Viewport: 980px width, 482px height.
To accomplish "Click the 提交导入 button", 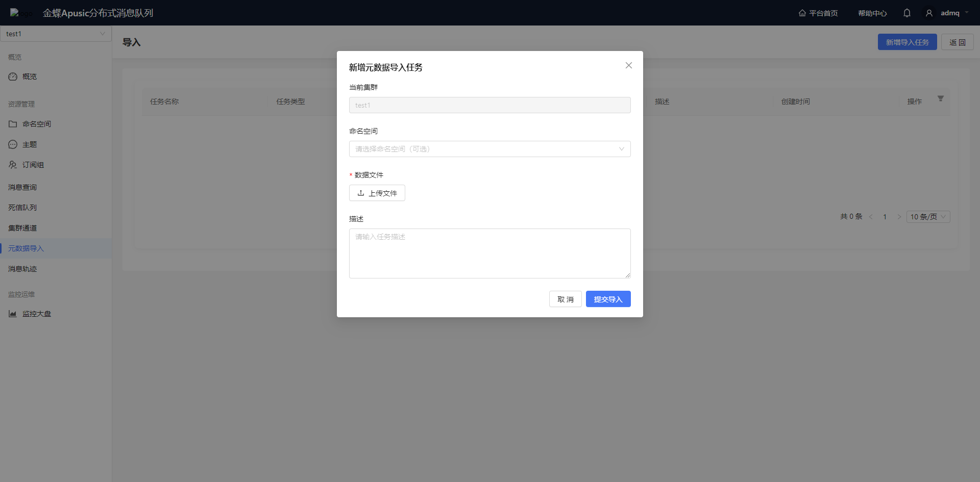I will click(608, 299).
